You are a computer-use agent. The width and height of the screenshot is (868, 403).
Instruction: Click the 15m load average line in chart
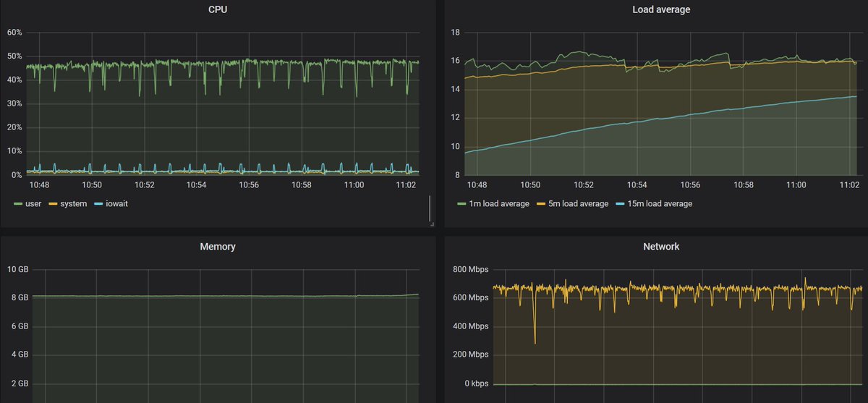pos(661,118)
